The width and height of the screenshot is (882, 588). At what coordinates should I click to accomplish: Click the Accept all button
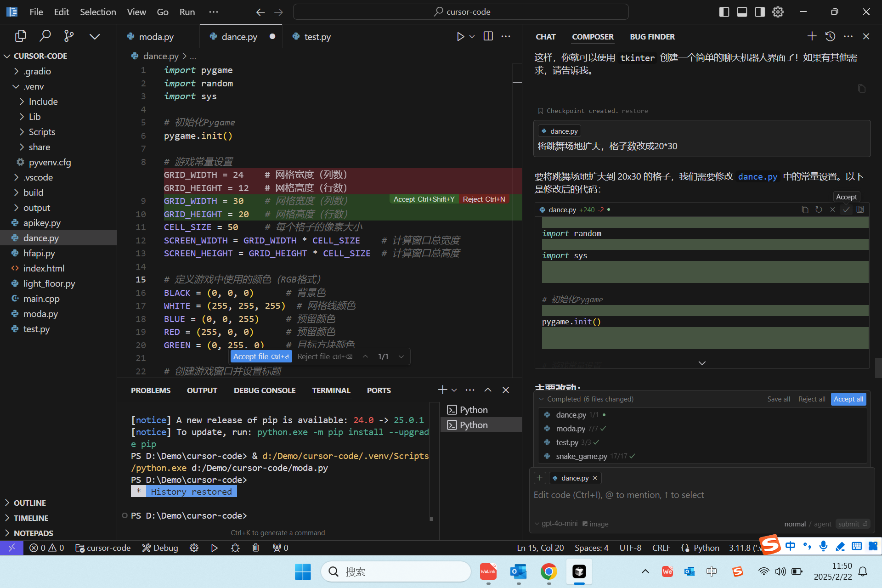tap(848, 399)
